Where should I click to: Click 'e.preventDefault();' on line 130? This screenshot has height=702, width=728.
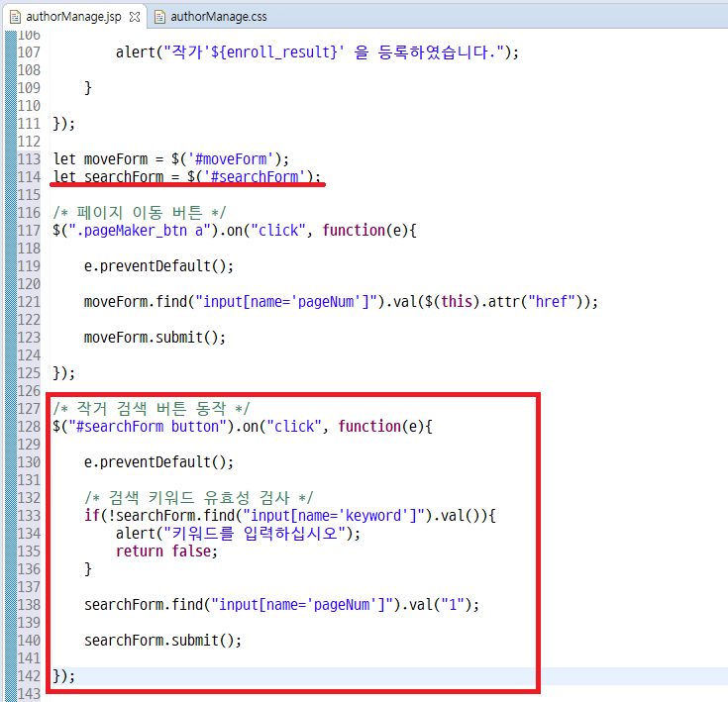click(158, 462)
